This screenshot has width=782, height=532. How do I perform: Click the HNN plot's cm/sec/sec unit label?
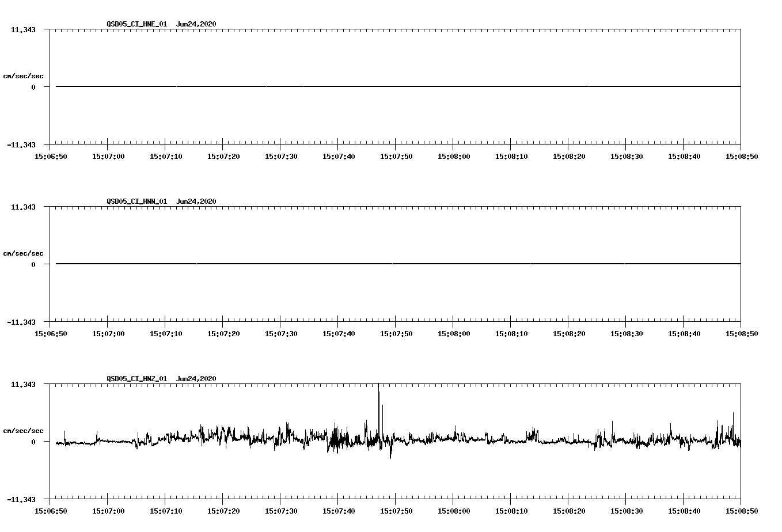23,253
